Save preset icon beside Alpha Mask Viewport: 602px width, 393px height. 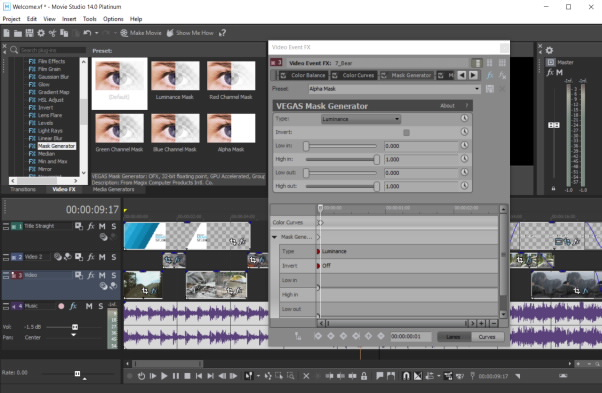(x=490, y=89)
